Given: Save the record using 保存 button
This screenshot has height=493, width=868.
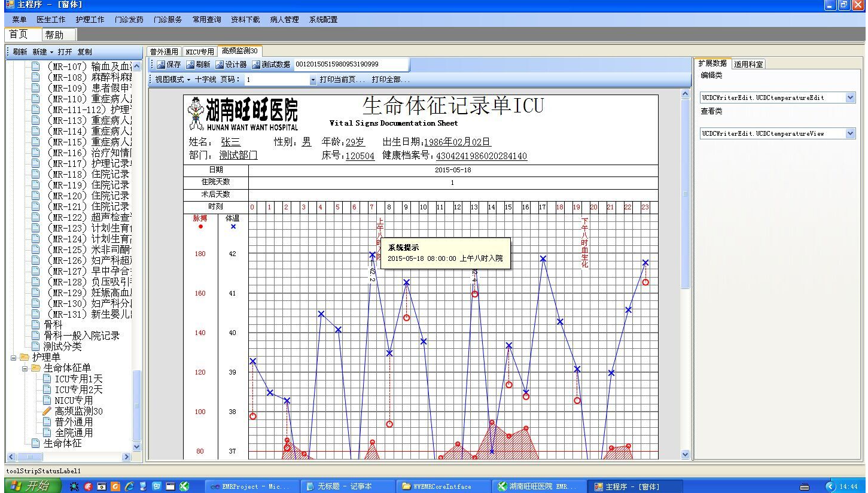Looking at the screenshot, I should pos(169,65).
